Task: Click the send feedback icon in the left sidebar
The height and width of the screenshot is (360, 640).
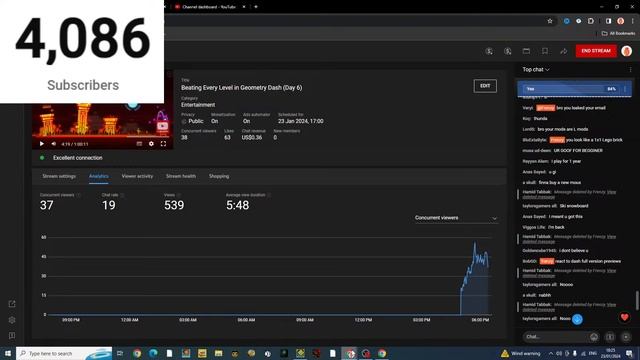Action: point(12,336)
